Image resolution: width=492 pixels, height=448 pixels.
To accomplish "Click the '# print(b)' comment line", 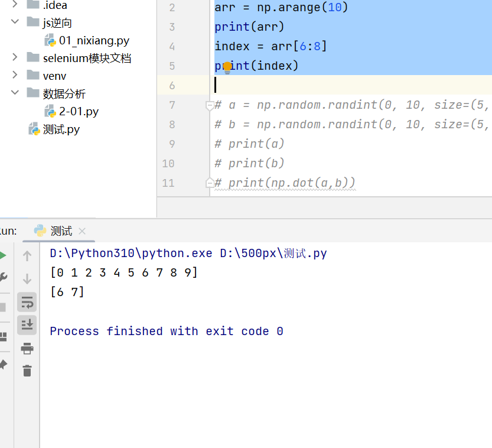I will click(249, 163).
